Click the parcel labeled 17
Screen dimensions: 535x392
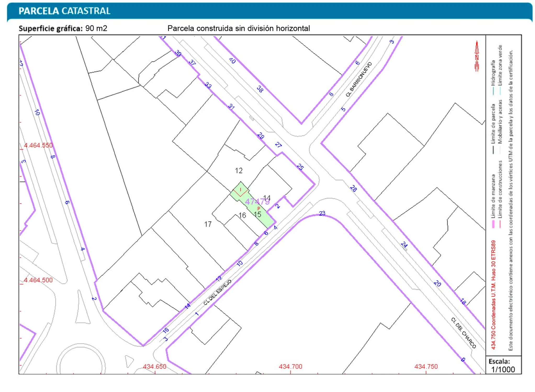tap(208, 224)
